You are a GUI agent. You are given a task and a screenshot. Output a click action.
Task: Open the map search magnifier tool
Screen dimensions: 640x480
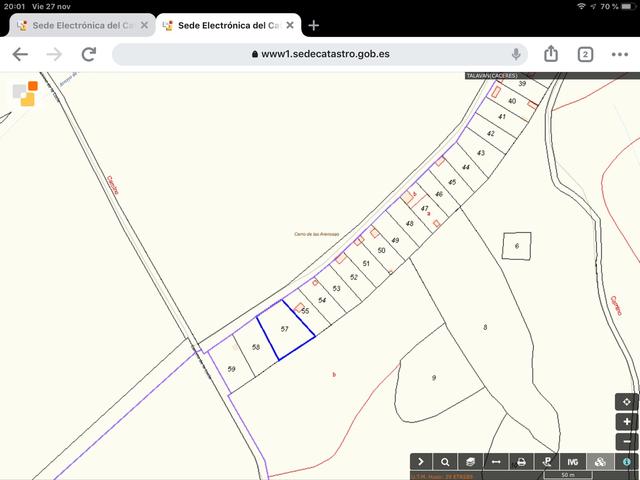pos(445,462)
